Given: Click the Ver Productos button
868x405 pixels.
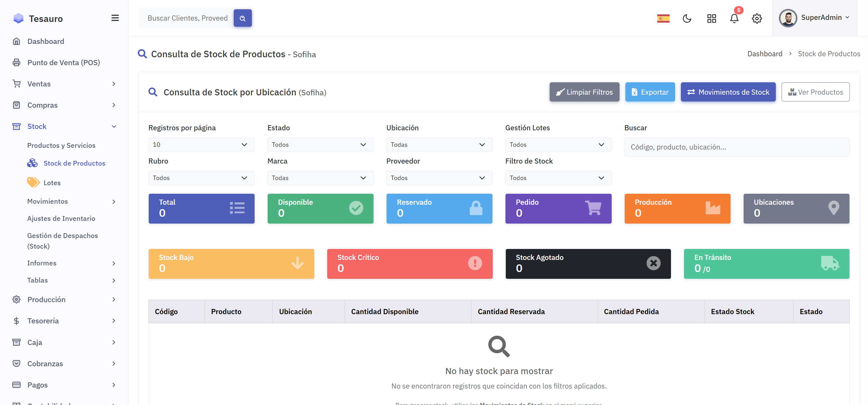Looking at the screenshot, I should [816, 92].
